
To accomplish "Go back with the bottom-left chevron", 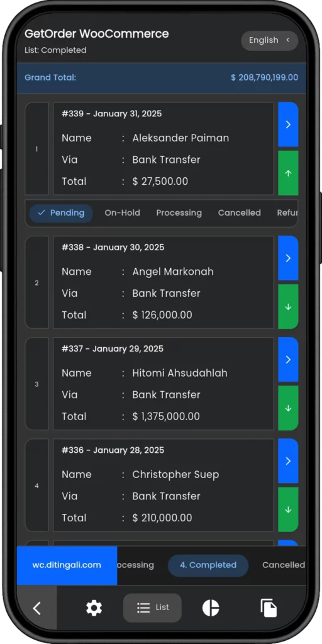I will pos(37,608).
